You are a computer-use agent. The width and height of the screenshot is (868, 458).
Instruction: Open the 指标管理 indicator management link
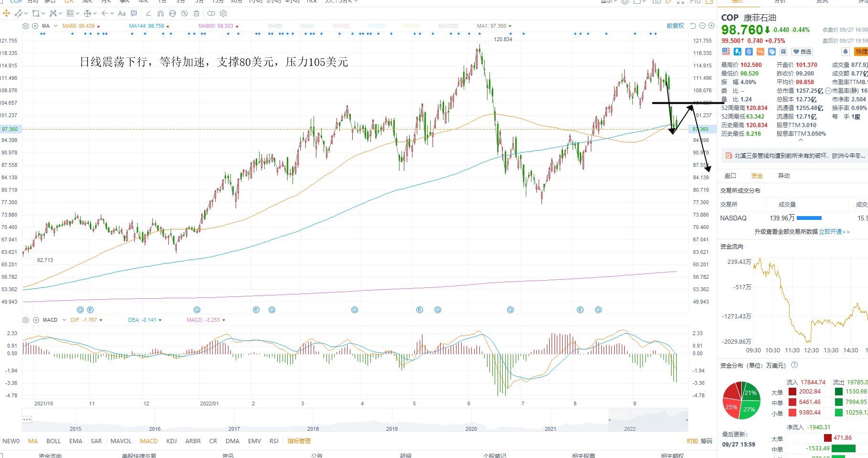pyautogui.click(x=299, y=441)
